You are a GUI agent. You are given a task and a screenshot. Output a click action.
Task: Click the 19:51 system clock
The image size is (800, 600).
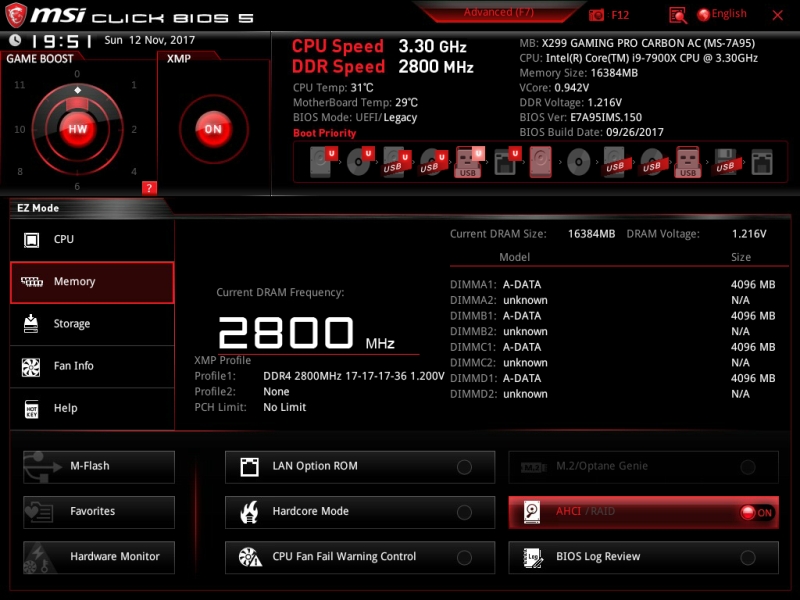tap(61, 41)
